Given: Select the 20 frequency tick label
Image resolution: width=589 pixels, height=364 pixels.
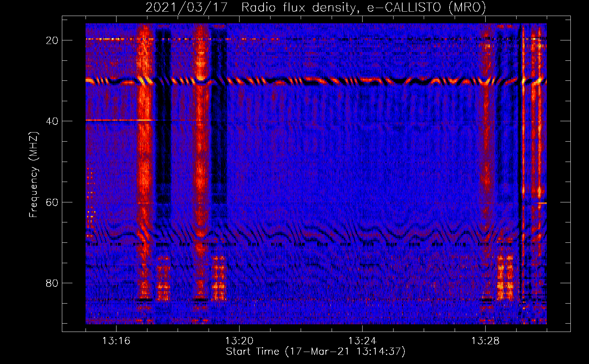Looking at the screenshot, I should [x=52, y=40].
